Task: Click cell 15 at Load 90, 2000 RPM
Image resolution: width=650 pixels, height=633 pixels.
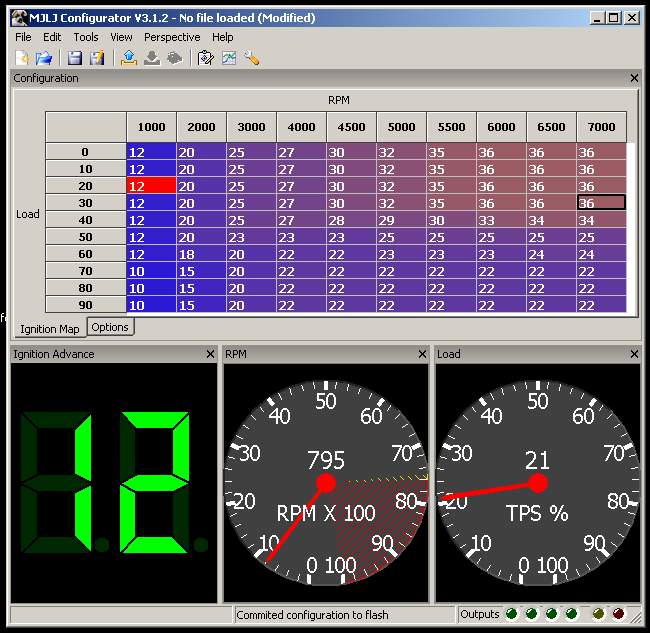Action: (x=201, y=305)
